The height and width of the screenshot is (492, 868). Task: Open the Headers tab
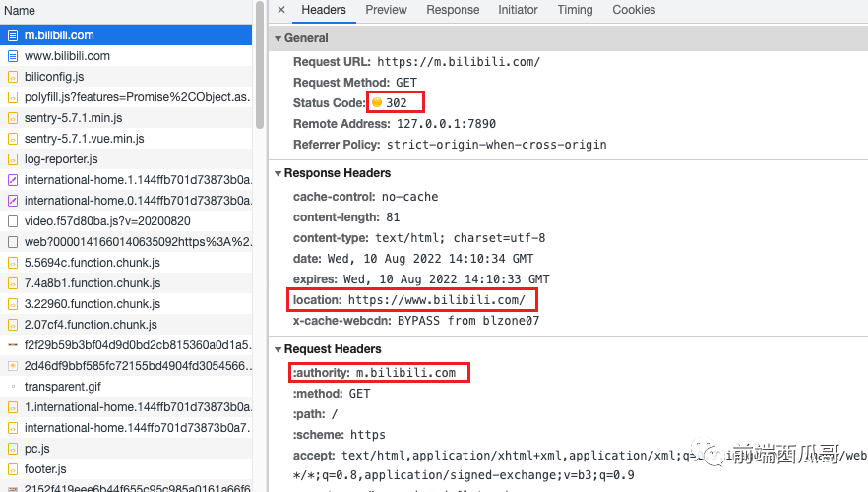(x=323, y=10)
